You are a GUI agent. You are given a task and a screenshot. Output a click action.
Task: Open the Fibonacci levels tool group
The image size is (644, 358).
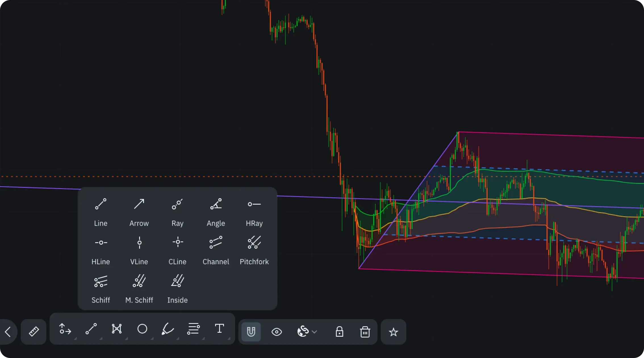tap(193, 329)
